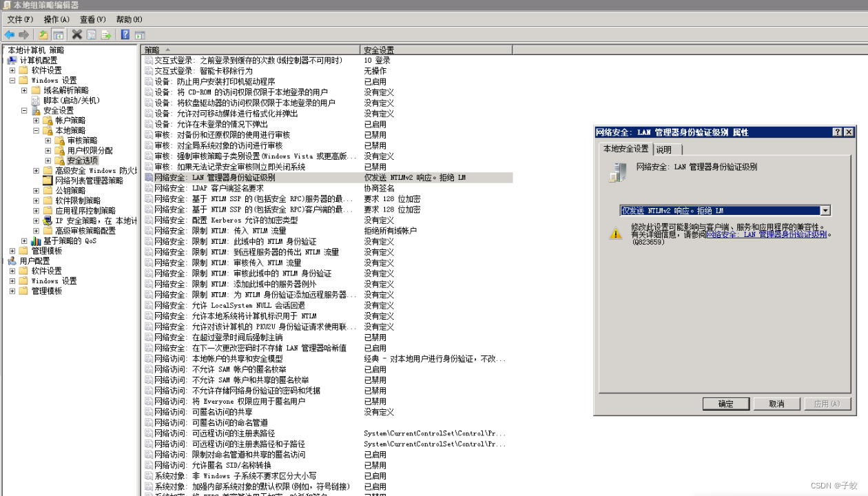Image resolution: width=868 pixels, height=496 pixels.
Task: Click the 拒绝所有域帐户 setting value
Action: click(390, 231)
